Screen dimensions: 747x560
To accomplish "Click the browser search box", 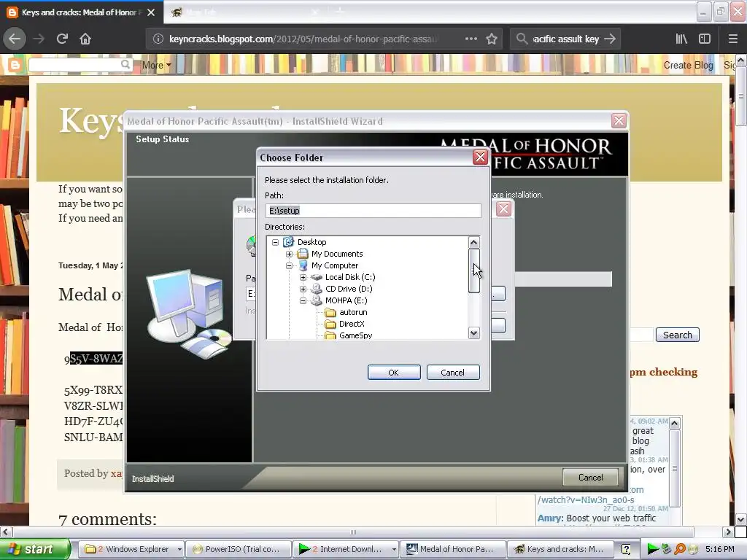I will click(565, 39).
